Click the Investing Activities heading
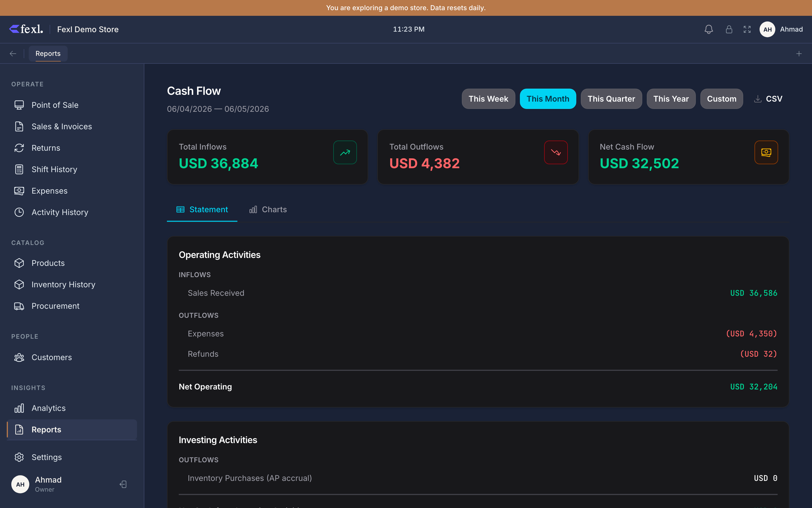 [218, 440]
